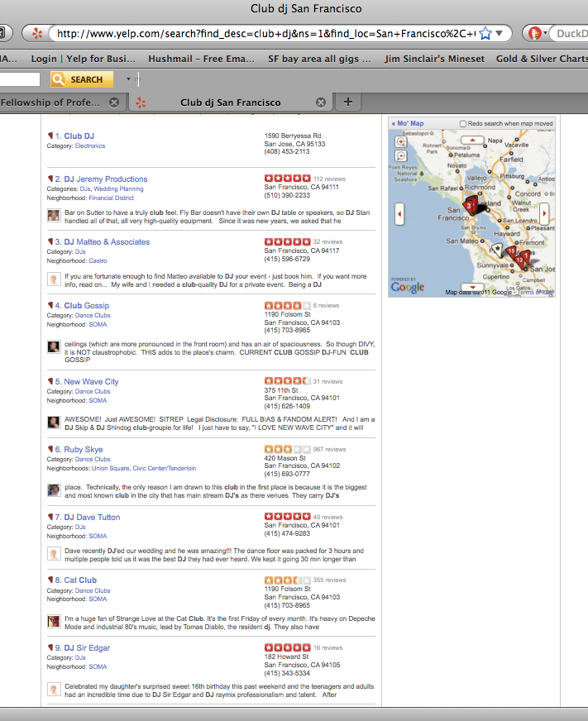Click reviewer photo under Ruby Skye
Viewport: 588px width, 721px height.
[54, 490]
